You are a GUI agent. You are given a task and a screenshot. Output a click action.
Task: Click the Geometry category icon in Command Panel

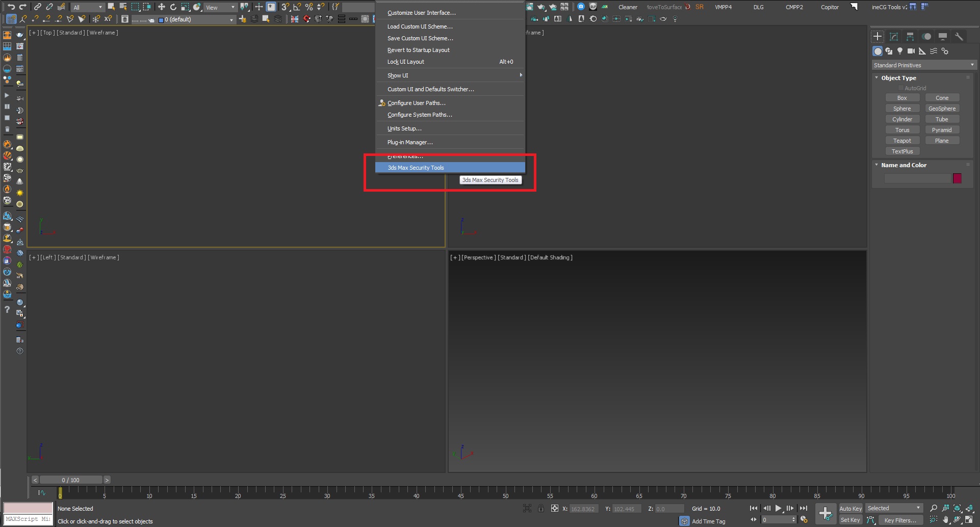point(878,51)
